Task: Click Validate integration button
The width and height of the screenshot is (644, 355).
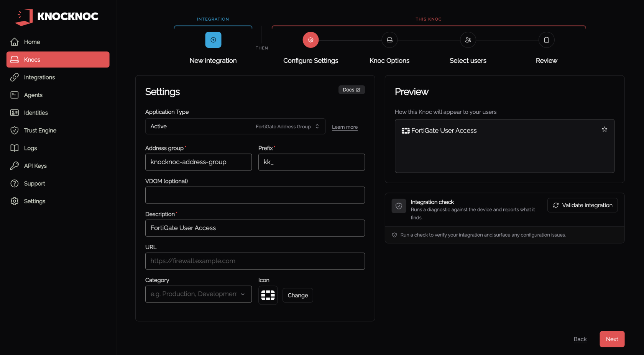Action: 582,205
